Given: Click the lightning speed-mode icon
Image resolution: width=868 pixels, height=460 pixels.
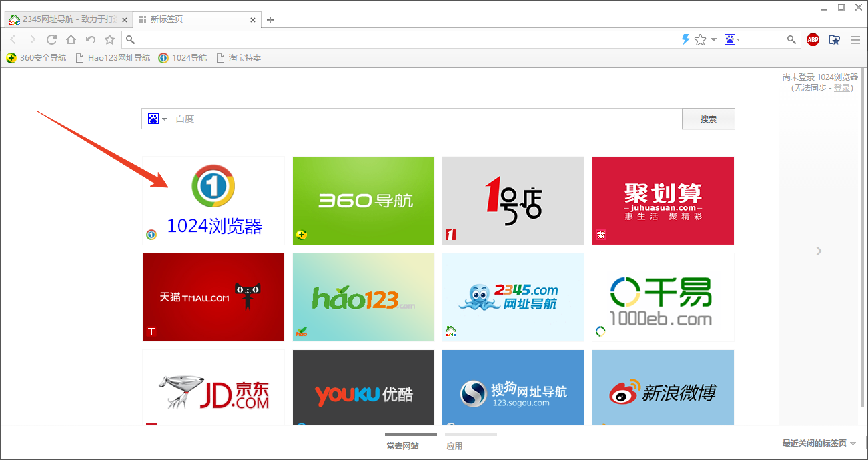Looking at the screenshot, I should [685, 39].
